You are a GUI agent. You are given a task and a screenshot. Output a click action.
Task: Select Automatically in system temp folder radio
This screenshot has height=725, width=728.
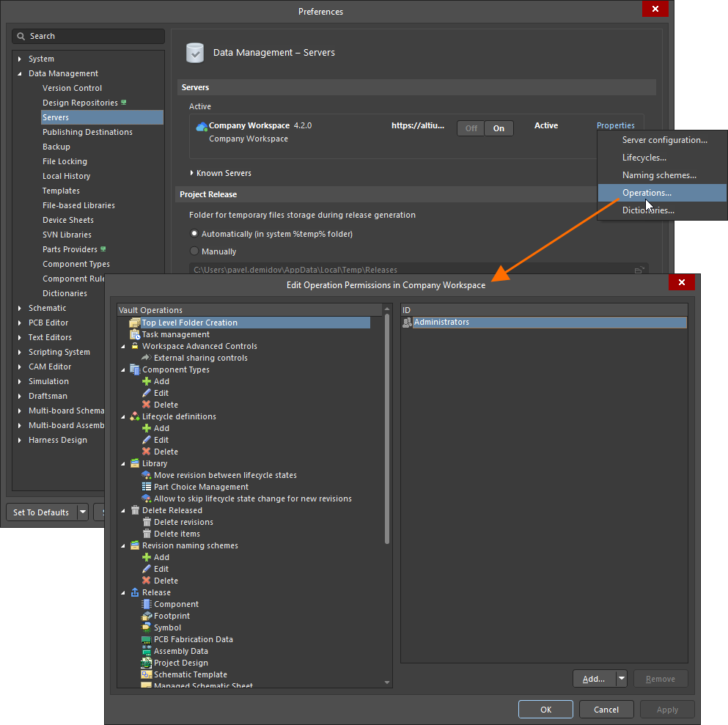click(x=194, y=233)
